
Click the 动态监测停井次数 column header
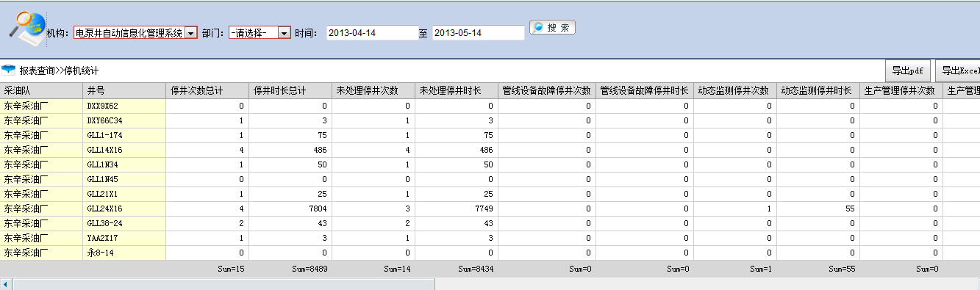(734, 90)
